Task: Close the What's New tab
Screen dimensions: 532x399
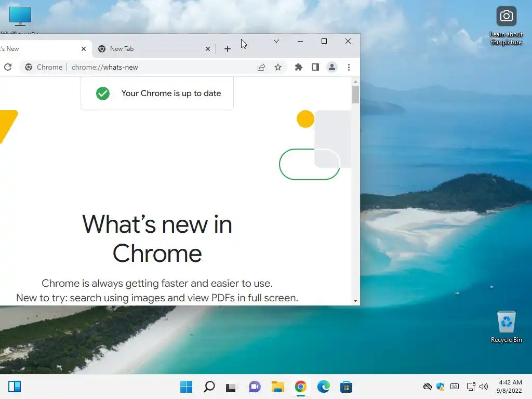Action: click(84, 49)
